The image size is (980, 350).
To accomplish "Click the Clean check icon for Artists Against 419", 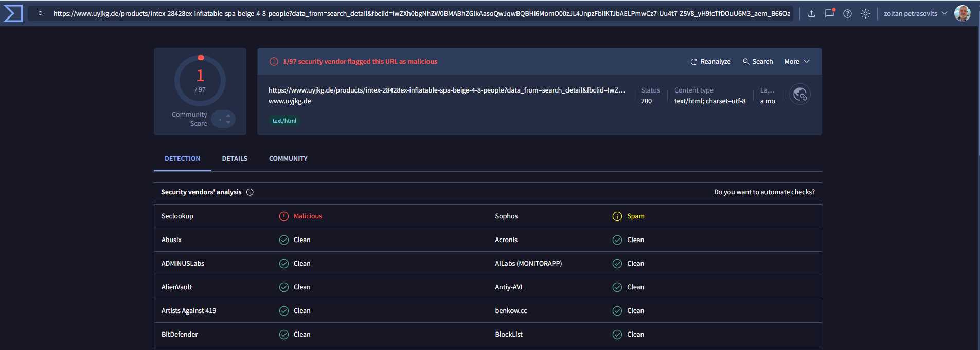I will (x=284, y=311).
